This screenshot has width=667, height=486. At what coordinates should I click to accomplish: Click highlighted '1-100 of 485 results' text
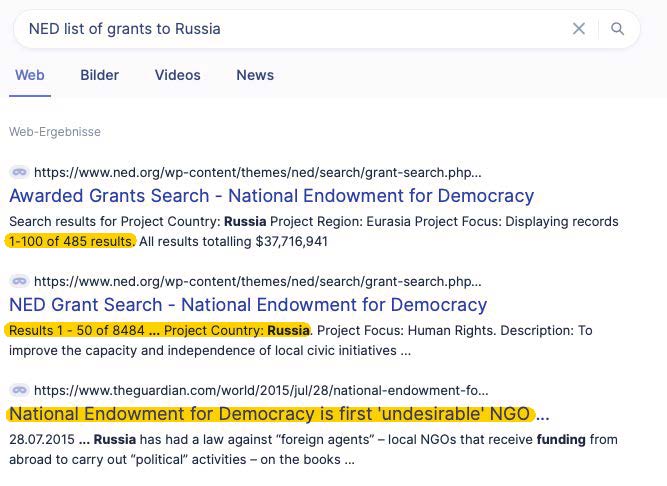pyautogui.click(x=70, y=241)
